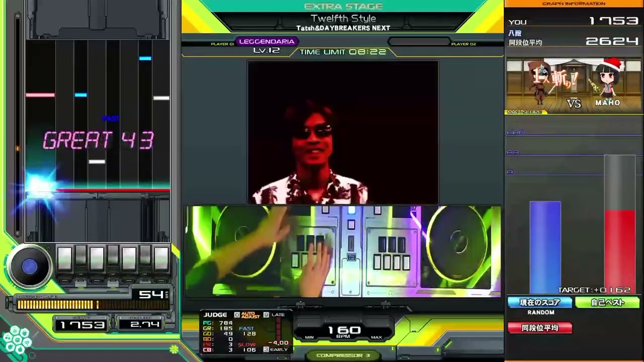Click the TARGET:+0162 difference text
The width and height of the screenshot is (644, 362).
[594, 290]
